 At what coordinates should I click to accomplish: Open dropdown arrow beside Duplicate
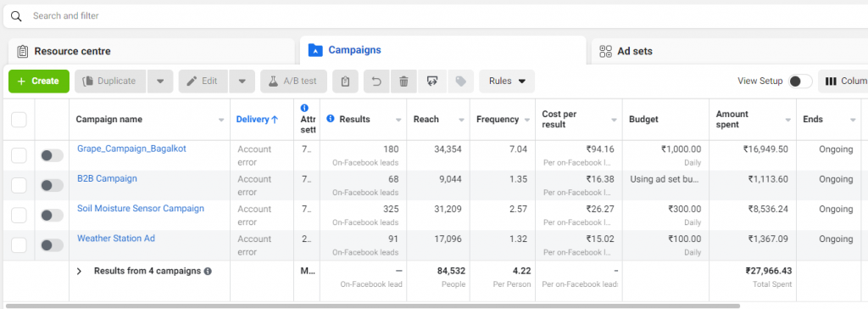click(x=160, y=81)
